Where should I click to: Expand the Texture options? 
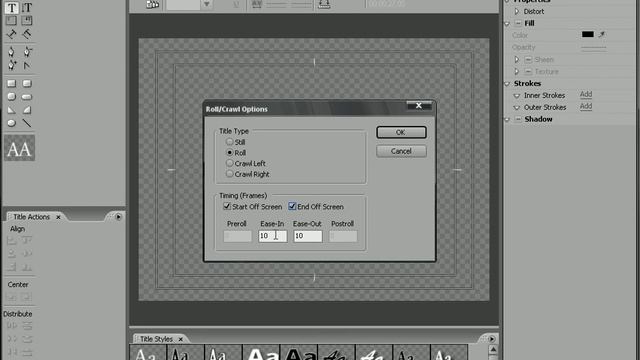(x=517, y=71)
